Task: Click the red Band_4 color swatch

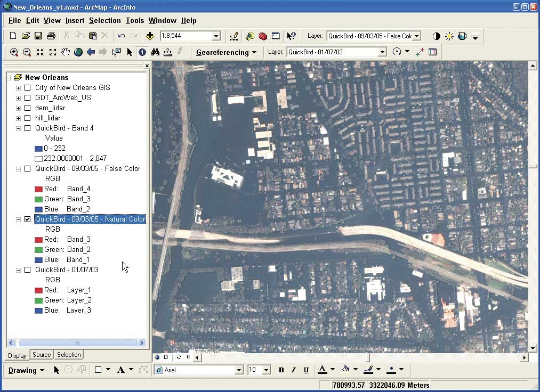Action: pos(38,189)
